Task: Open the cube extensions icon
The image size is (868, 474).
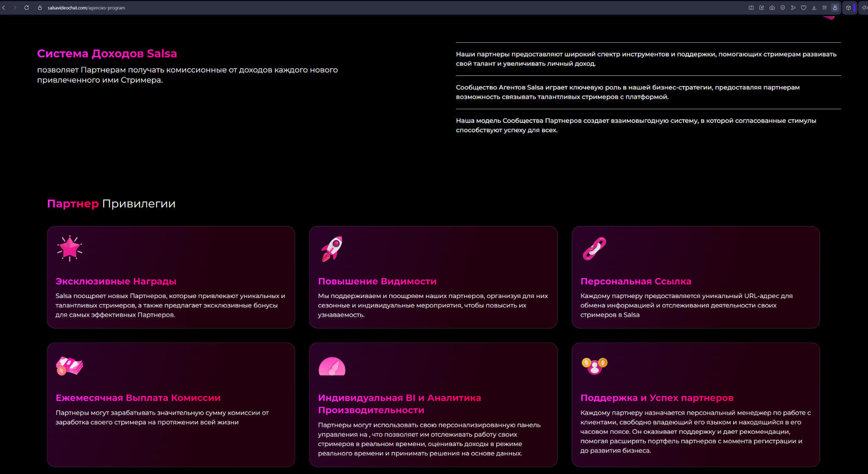Action: click(849, 8)
